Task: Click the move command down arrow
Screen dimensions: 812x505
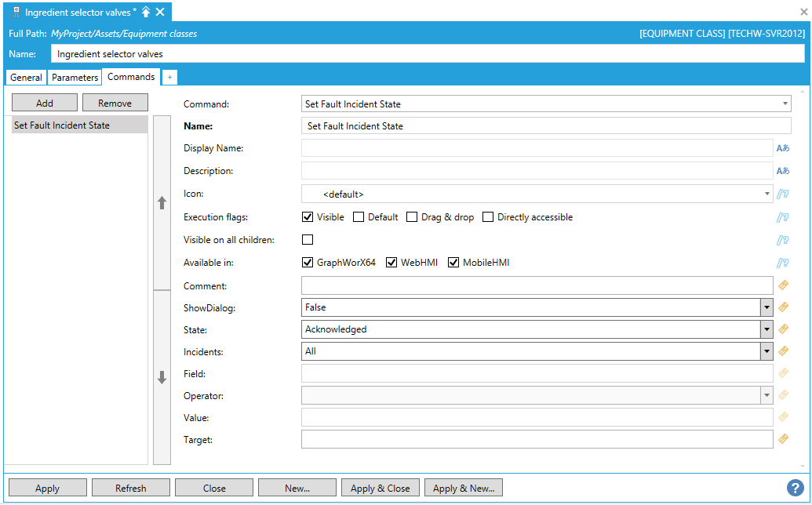Action: (162, 377)
